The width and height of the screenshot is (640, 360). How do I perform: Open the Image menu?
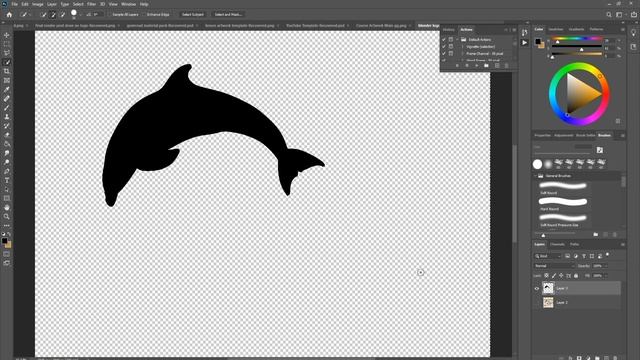click(38, 4)
